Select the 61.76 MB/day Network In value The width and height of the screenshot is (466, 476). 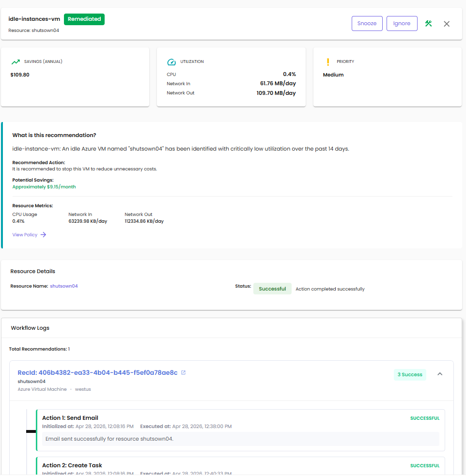click(x=278, y=83)
